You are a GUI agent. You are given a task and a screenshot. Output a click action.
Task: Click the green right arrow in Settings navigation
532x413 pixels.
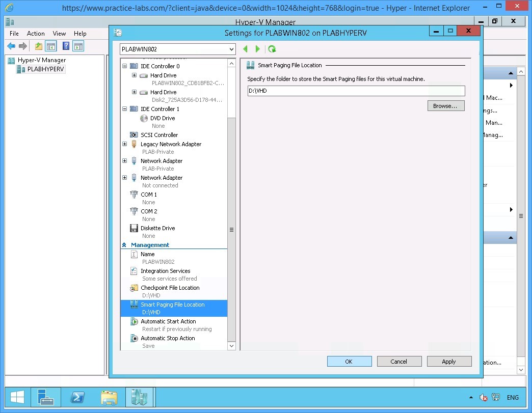pos(257,49)
